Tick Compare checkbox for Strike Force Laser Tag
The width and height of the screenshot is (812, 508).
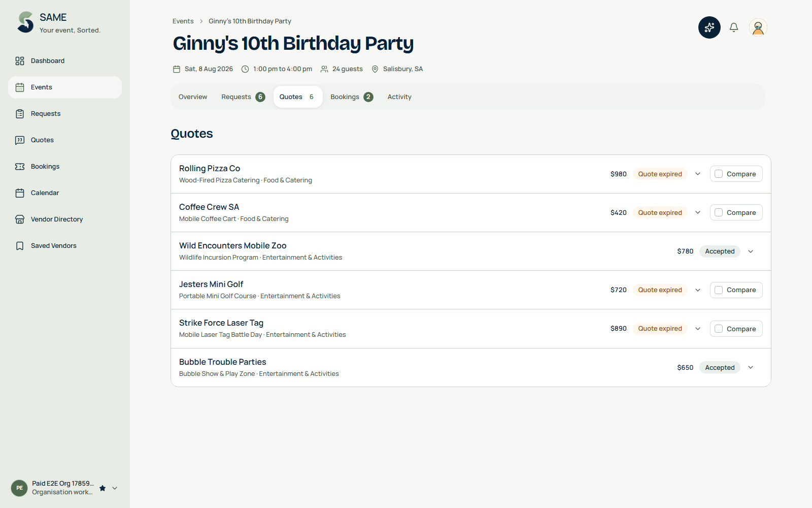pyautogui.click(x=719, y=329)
